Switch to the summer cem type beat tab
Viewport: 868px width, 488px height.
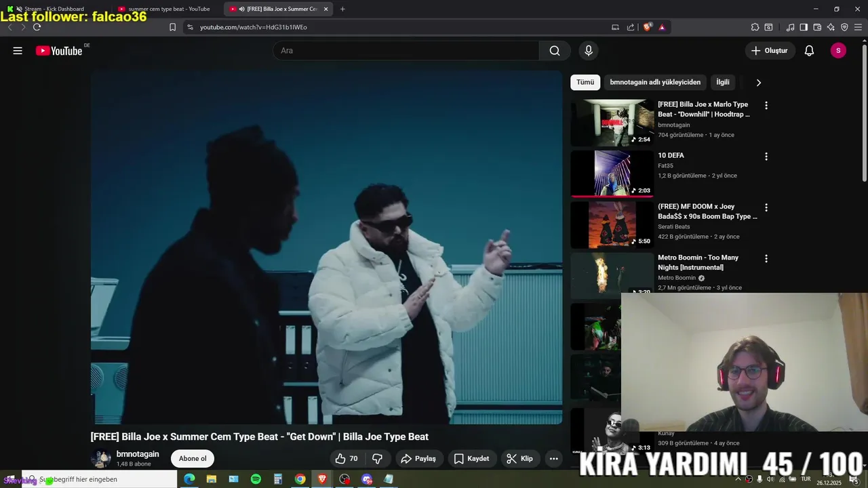166,9
